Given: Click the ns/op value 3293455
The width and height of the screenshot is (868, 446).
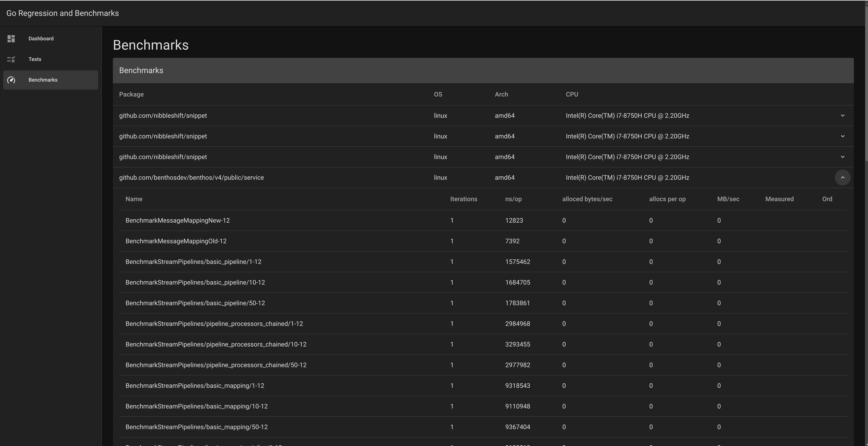Looking at the screenshot, I should pyautogui.click(x=518, y=344).
